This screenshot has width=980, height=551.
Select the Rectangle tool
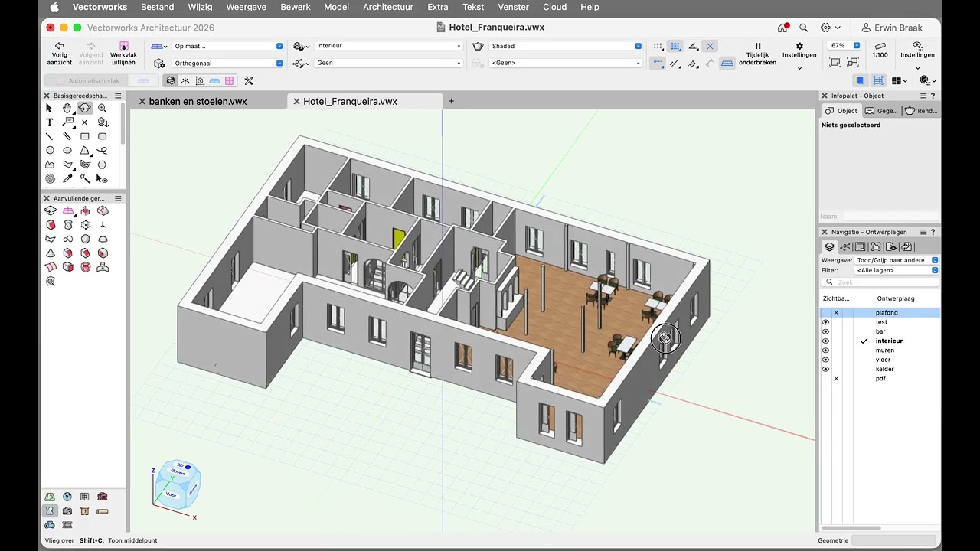coord(85,136)
